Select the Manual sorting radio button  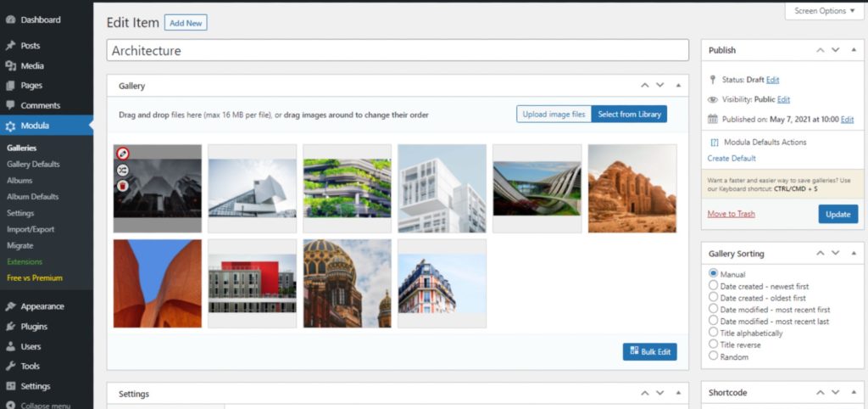pyautogui.click(x=713, y=274)
